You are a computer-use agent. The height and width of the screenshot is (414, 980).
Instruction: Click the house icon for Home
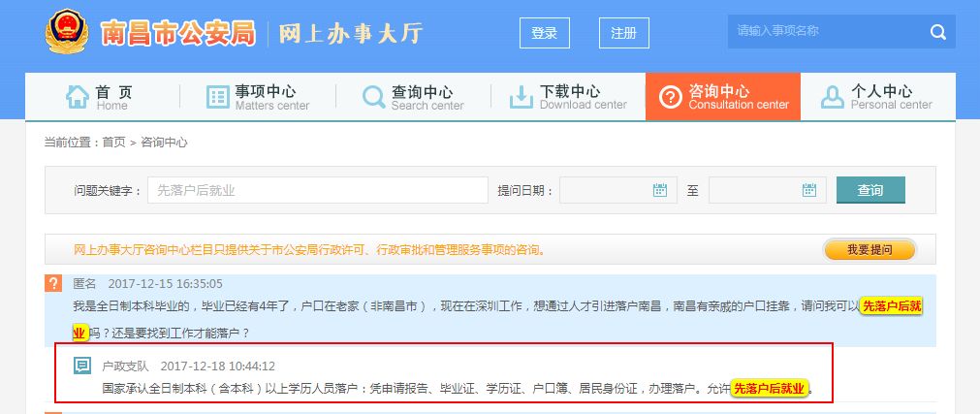point(77,97)
